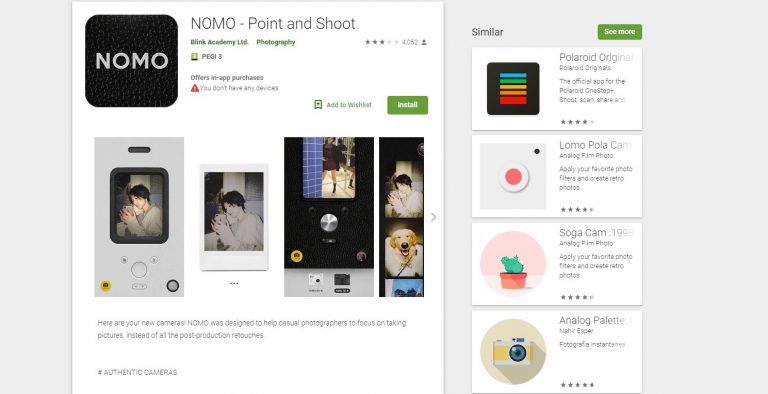This screenshot has height=394, width=768.
Task: Open the Lomo Pola Cam app icon
Action: point(513,176)
